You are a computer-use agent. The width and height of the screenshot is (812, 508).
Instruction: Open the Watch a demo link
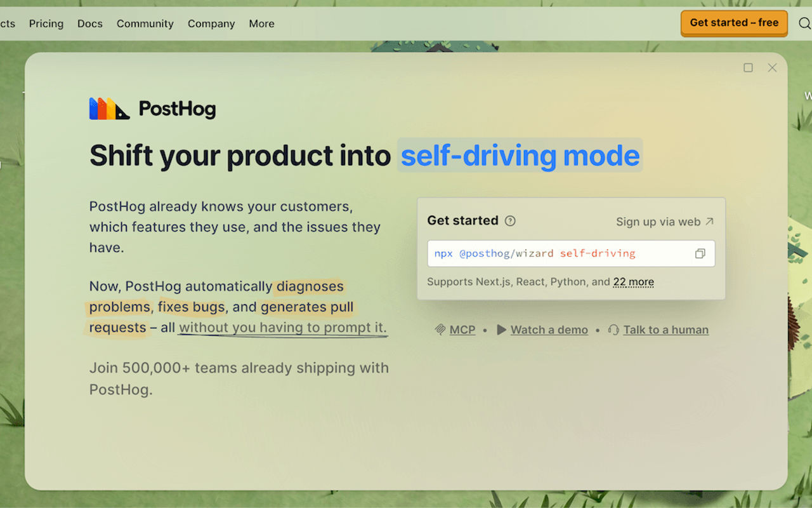tap(549, 330)
